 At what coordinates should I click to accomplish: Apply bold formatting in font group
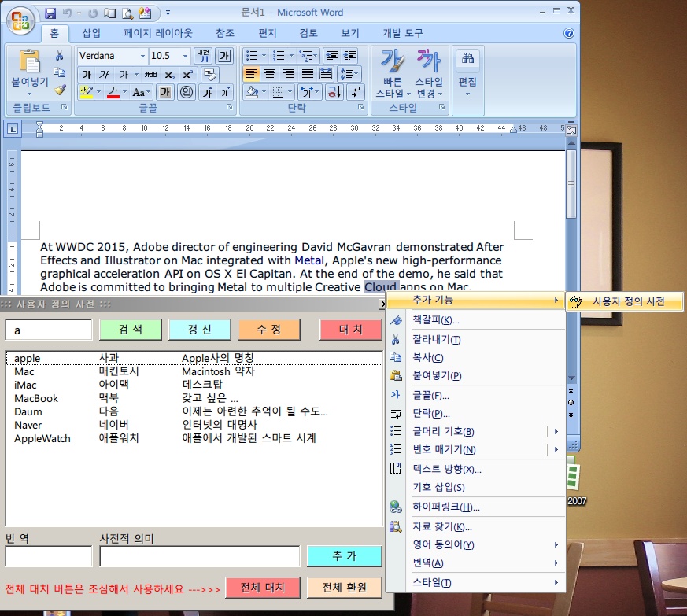(87, 75)
